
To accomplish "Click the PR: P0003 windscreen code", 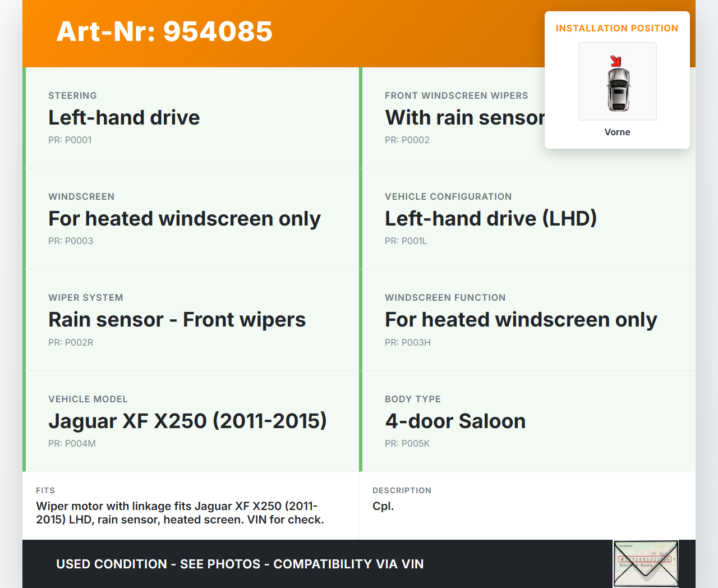I will (71, 241).
